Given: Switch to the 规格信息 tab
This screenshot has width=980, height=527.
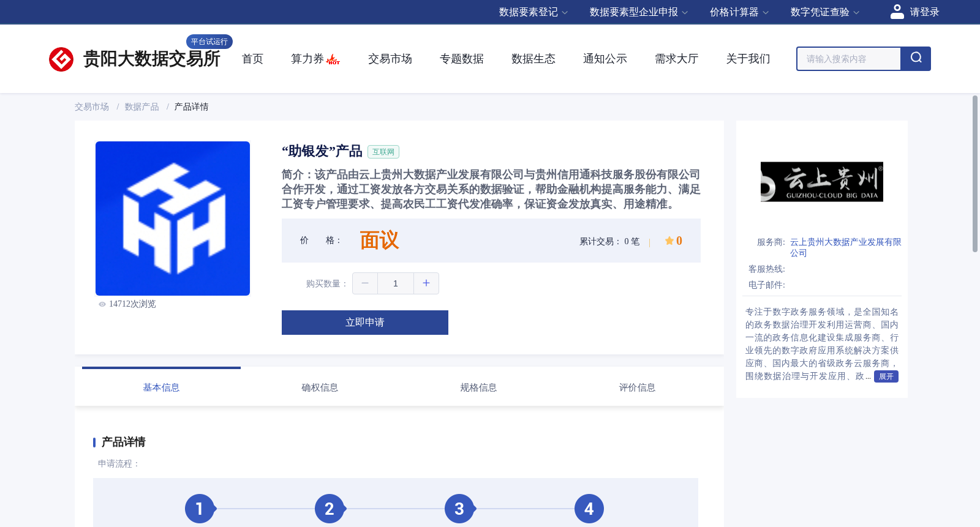Looking at the screenshot, I should [478, 387].
